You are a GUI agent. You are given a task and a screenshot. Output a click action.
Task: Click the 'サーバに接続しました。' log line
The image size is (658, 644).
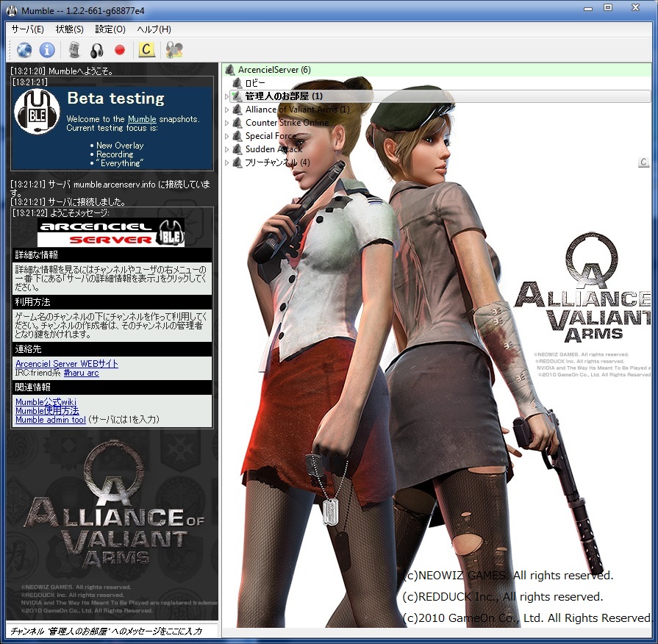[87, 201]
